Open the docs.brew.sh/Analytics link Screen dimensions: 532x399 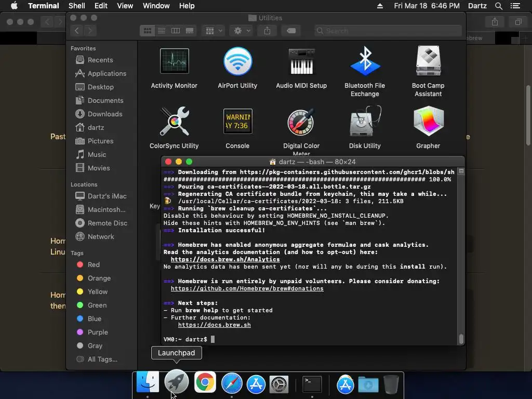[225, 259]
